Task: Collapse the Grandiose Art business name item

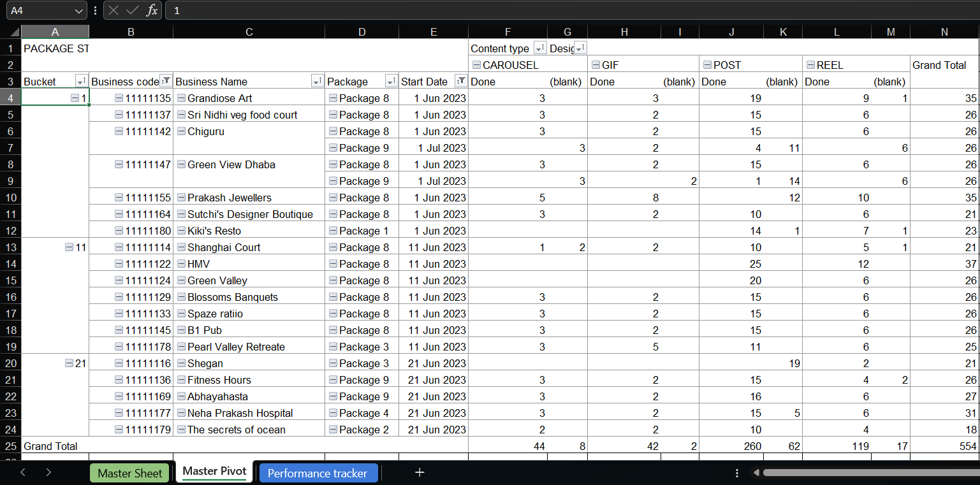Action: (182, 98)
